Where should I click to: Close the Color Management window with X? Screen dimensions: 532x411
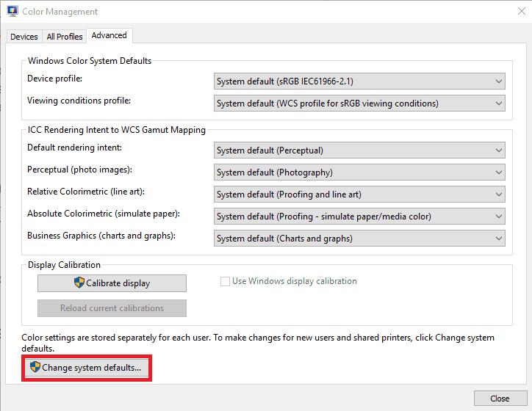tap(522, 11)
